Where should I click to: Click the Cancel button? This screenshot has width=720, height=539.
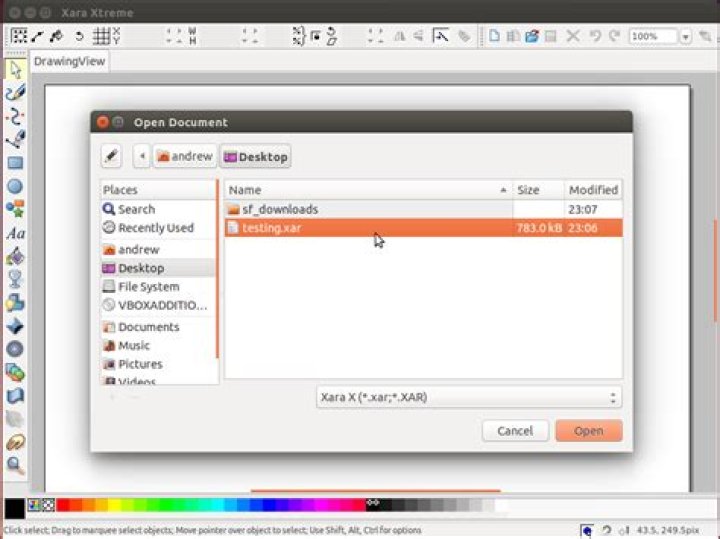pyautogui.click(x=515, y=431)
